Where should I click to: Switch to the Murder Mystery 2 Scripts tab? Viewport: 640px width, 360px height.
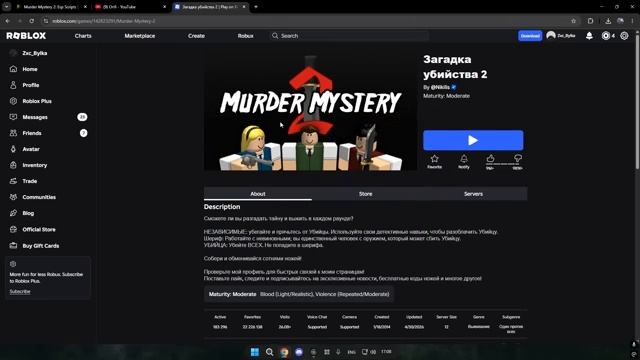point(51,7)
